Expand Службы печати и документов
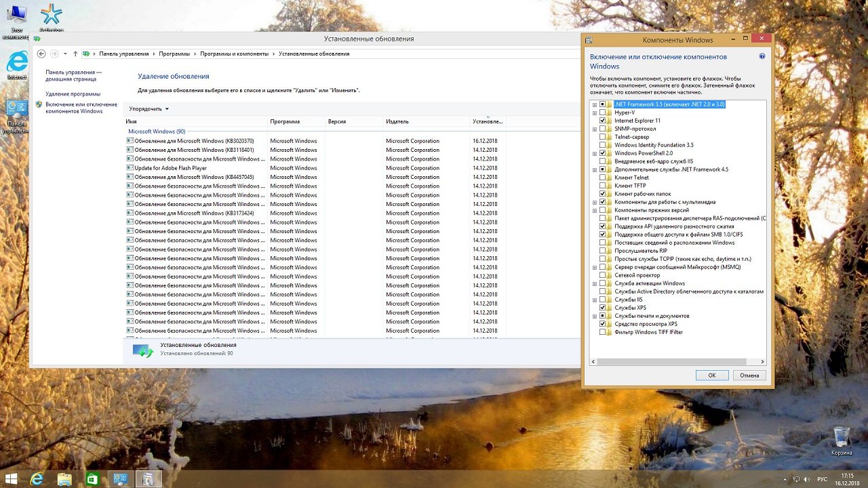Image resolution: width=868 pixels, height=488 pixels. pyautogui.click(x=595, y=316)
